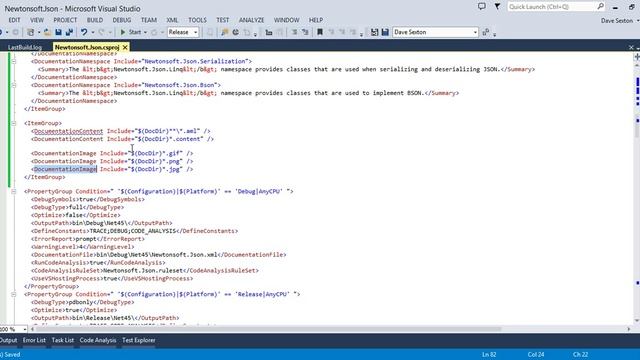Click the Find in Files toolbar icon
This screenshot has width=640, height=360.
tap(224, 32)
